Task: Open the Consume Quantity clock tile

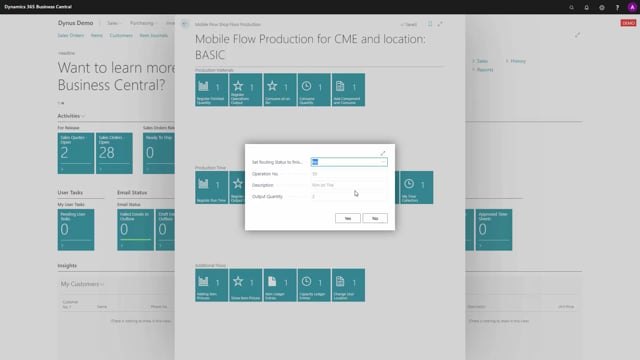Action: [x=314, y=90]
